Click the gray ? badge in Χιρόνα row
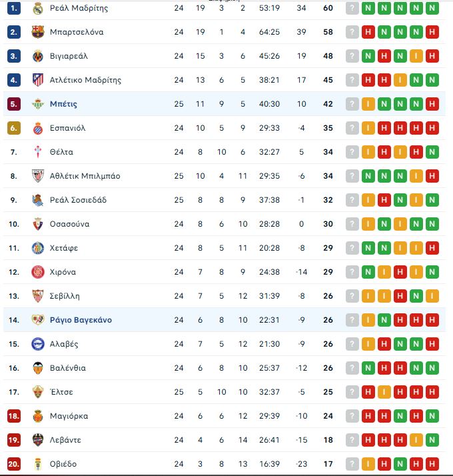 pos(353,272)
